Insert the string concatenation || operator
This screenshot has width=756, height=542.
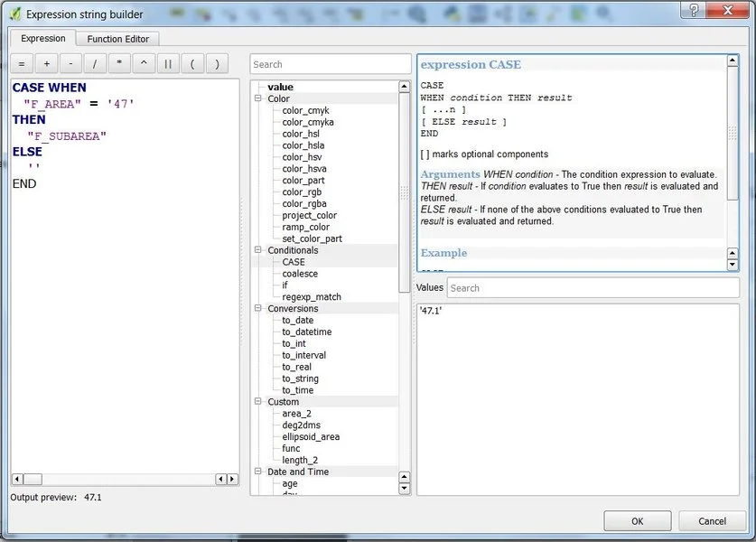tap(168, 64)
